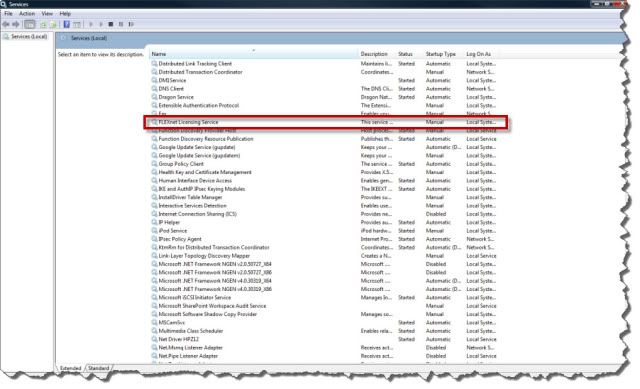Viewport: 640px width, 389px height.
Task: Select Microsoft .NET Framework NGEN v4.0.30319_X86
Action: click(x=215, y=289)
